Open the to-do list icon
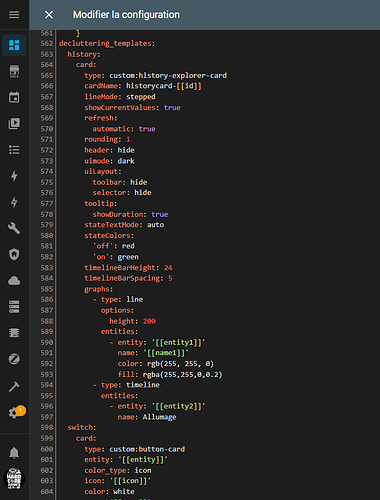This screenshot has width=380, height=500. [x=14, y=150]
